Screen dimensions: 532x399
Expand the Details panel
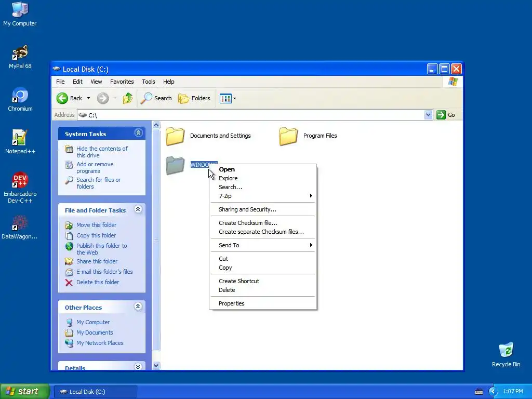pos(138,367)
